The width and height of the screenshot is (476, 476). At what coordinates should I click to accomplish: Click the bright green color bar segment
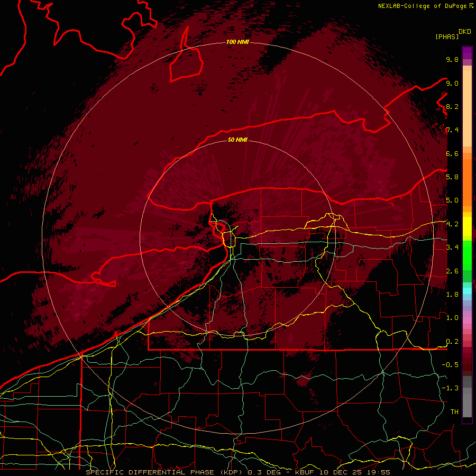[x=467, y=255]
